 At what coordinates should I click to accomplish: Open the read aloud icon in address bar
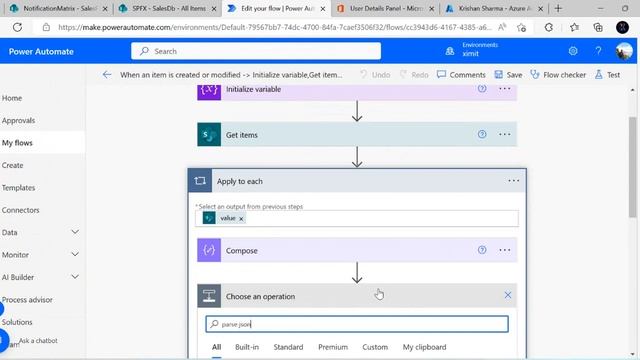coord(502,27)
